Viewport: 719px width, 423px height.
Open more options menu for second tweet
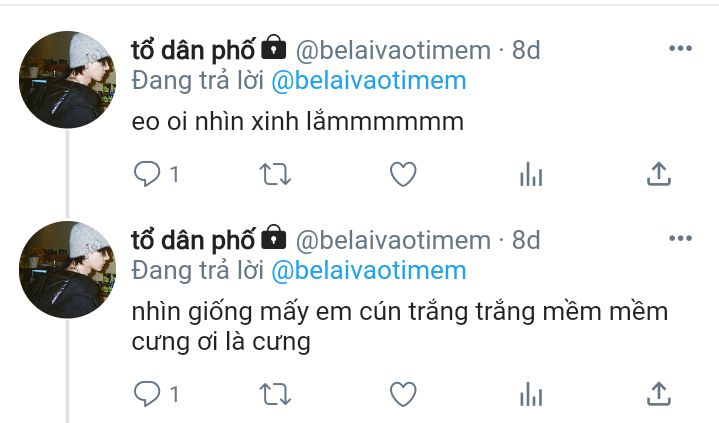pyautogui.click(x=680, y=238)
